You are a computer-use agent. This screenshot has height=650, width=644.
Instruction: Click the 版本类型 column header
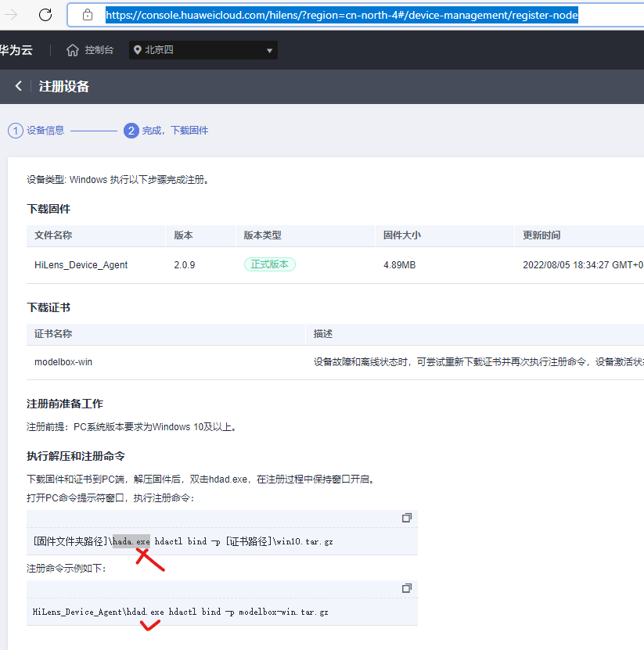point(262,235)
